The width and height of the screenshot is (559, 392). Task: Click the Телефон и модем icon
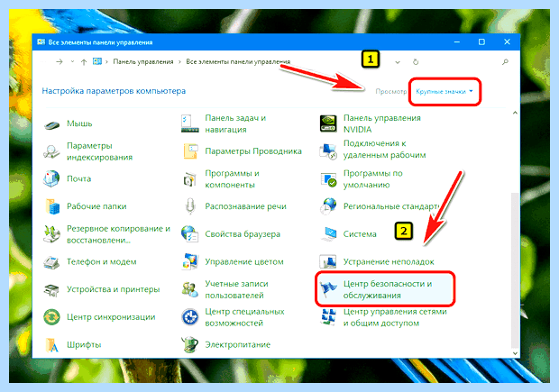[51, 262]
